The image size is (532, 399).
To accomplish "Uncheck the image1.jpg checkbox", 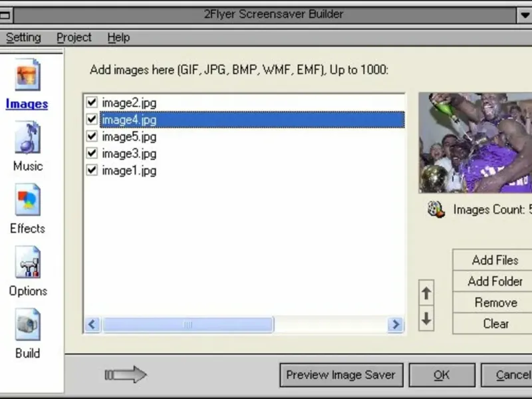I will pos(92,170).
